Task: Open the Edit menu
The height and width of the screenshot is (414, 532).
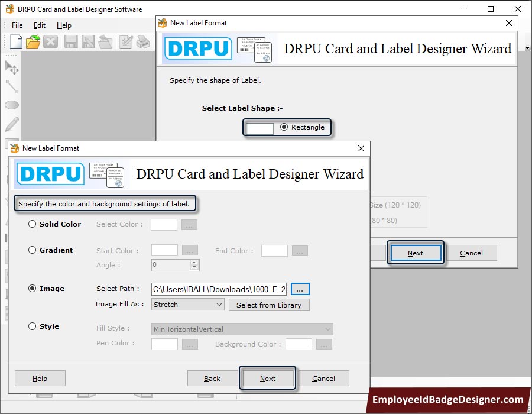Action: 40,25
